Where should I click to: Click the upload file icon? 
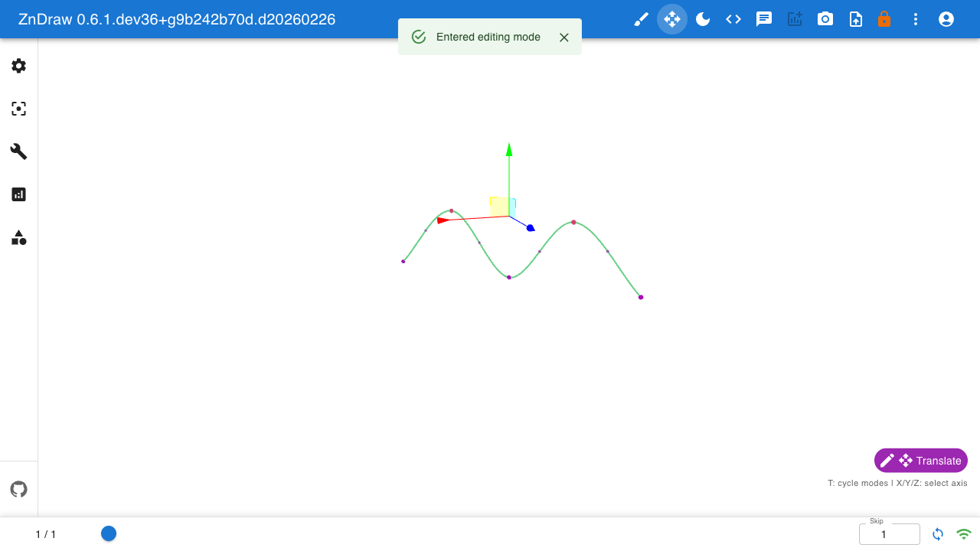point(856,19)
